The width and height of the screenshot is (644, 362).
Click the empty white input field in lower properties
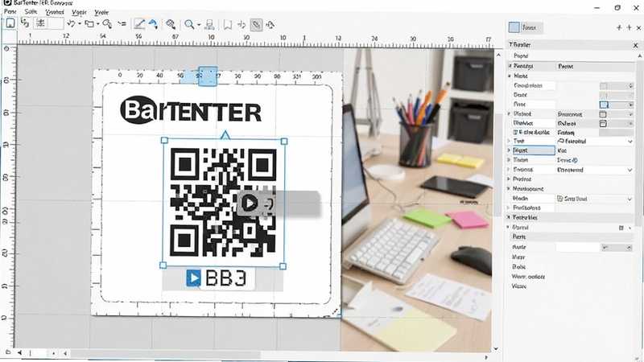(x=578, y=247)
